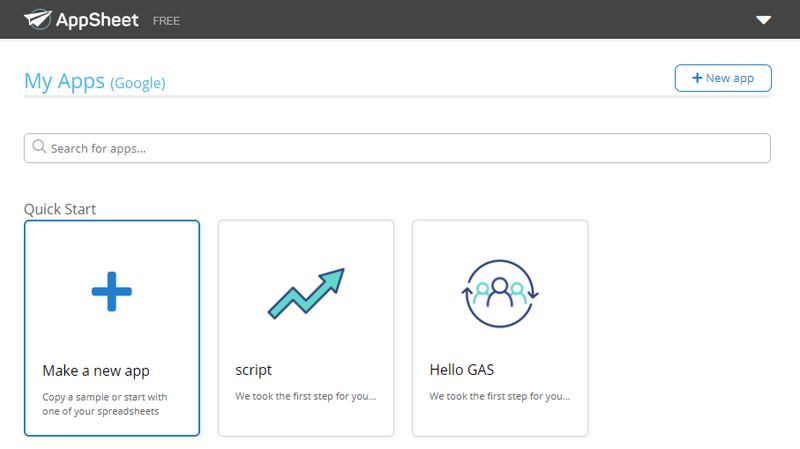Click the description under the script title
Screen dimensions: 800x449
click(x=306, y=396)
